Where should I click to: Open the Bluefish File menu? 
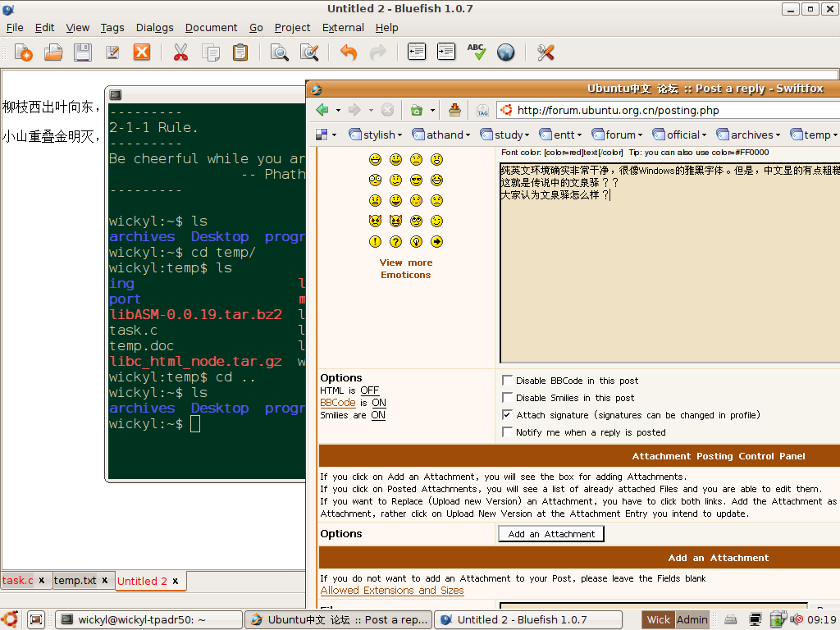coord(15,27)
